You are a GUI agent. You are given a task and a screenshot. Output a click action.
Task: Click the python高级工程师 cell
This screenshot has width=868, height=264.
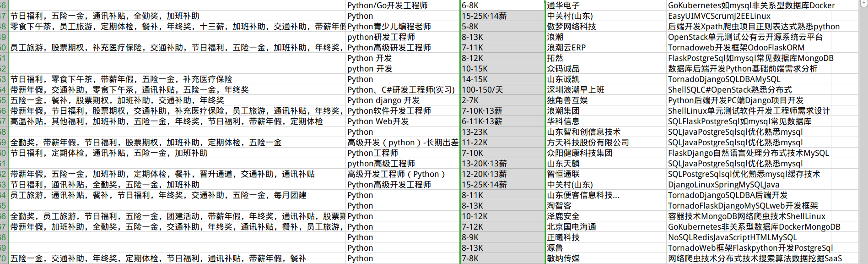coord(403,164)
